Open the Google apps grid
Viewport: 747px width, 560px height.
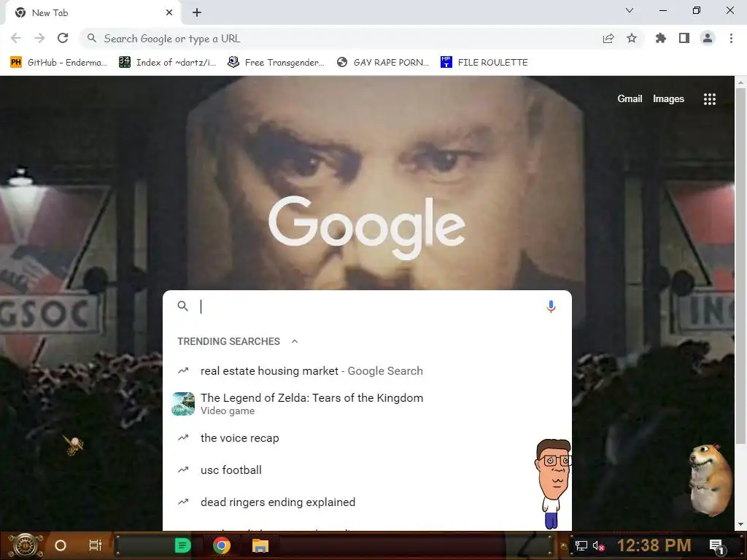(x=710, y=99)
